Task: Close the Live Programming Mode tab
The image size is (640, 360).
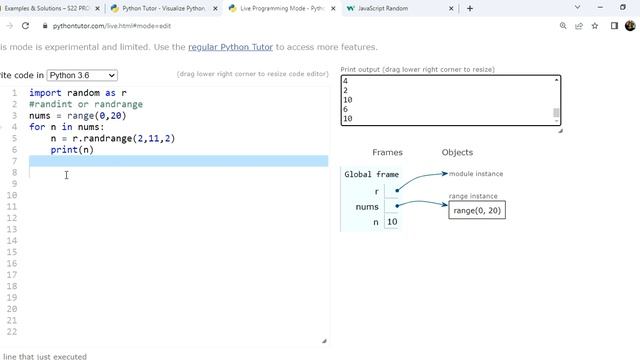Action: click(x=333, y=8)
